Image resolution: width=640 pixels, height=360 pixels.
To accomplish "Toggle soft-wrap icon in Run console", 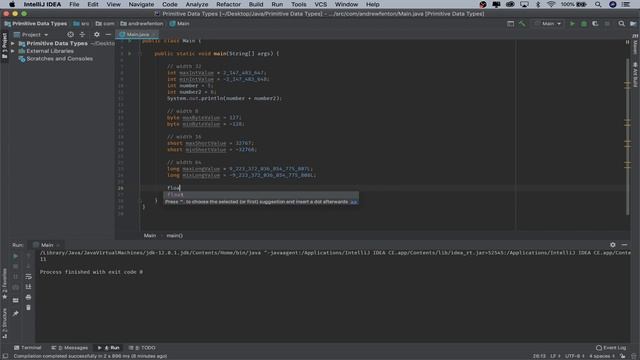I will tap(28, 276).
